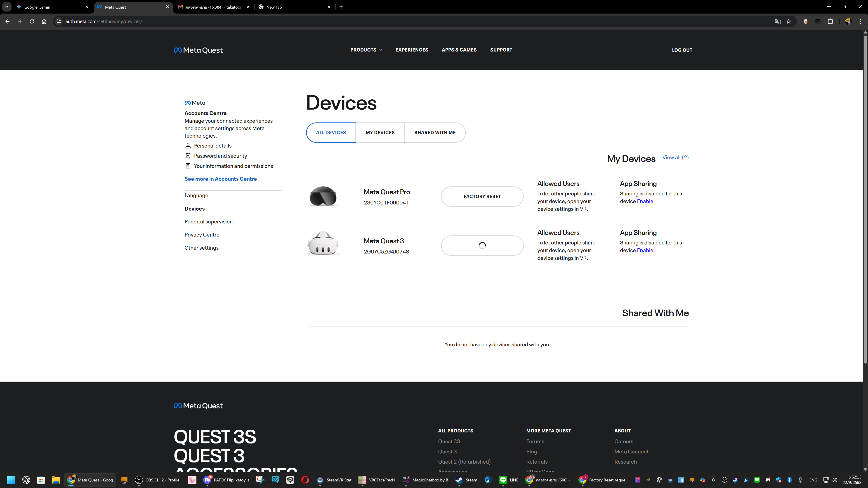Open Steam from the taskbar

tap(466, 480)
